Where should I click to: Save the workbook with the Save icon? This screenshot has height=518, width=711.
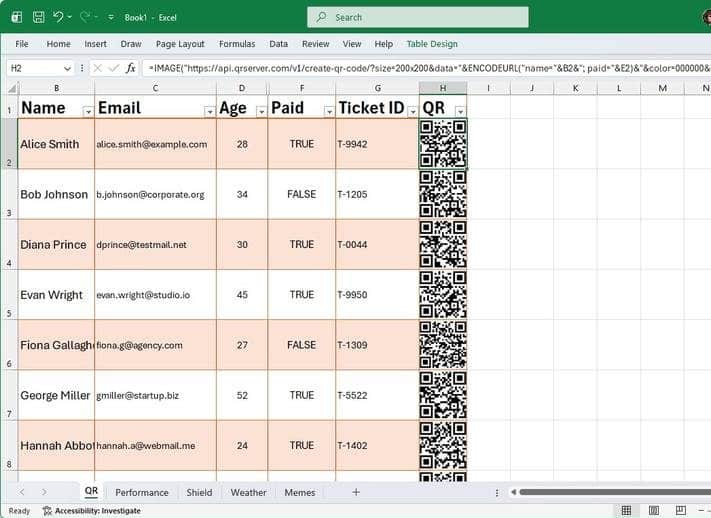(39, 17)
